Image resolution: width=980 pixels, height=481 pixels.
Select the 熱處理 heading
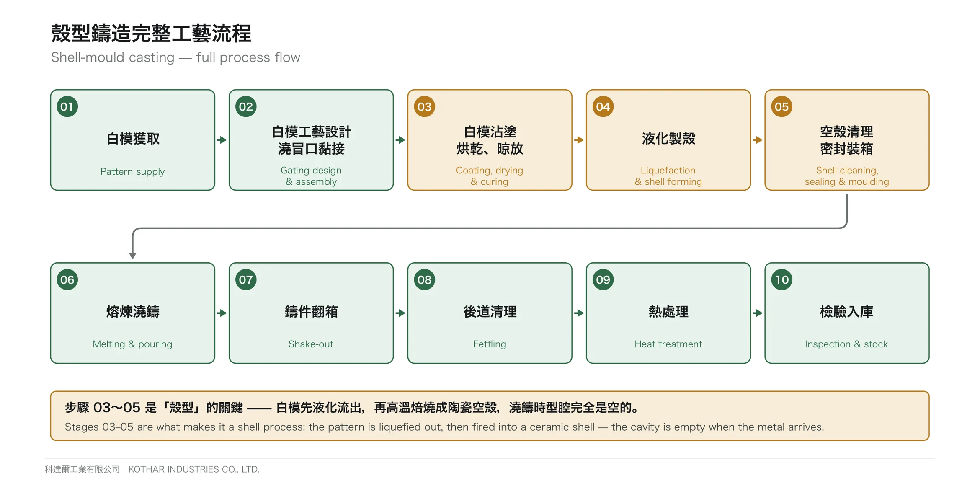point(668,312)
